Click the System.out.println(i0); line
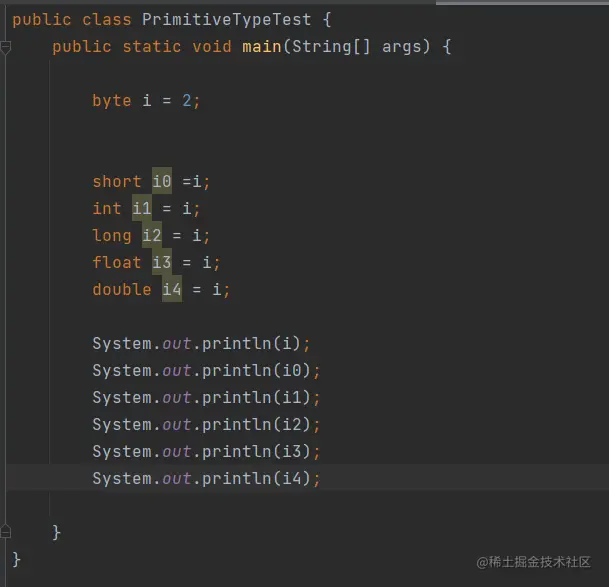Screen dimensions: 609x587 coord(206,371)
